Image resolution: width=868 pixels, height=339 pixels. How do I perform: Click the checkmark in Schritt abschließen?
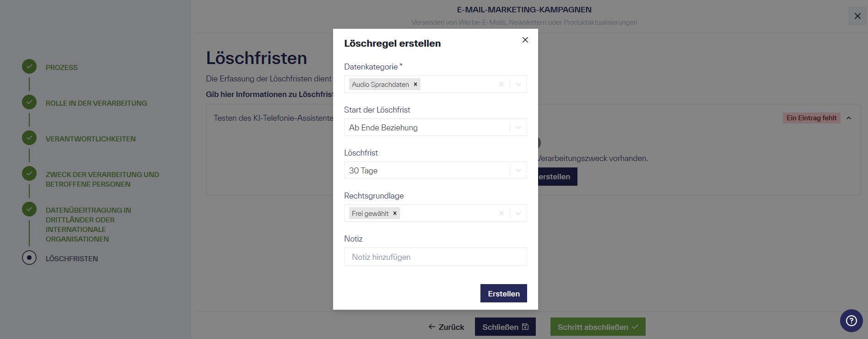[635, 326]
